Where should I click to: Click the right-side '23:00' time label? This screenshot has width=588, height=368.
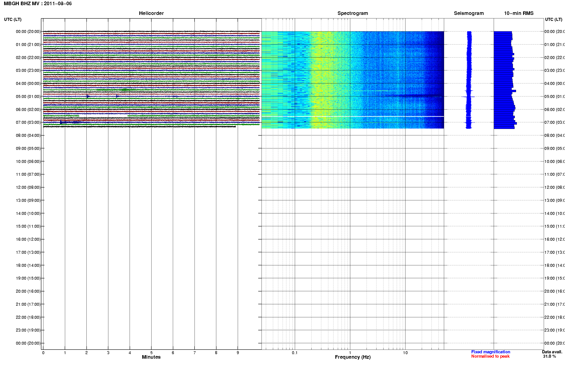pyautogui.click(x=554, y=330)
